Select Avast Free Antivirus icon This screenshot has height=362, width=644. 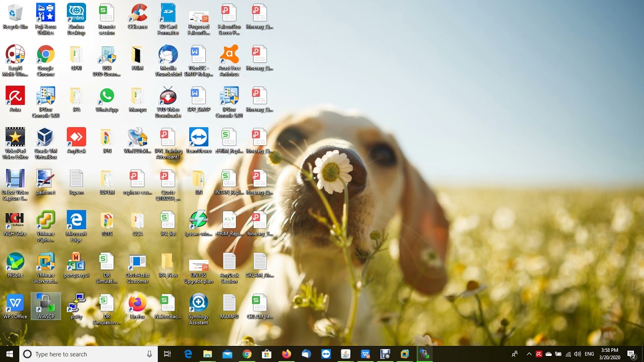(229, 61)
